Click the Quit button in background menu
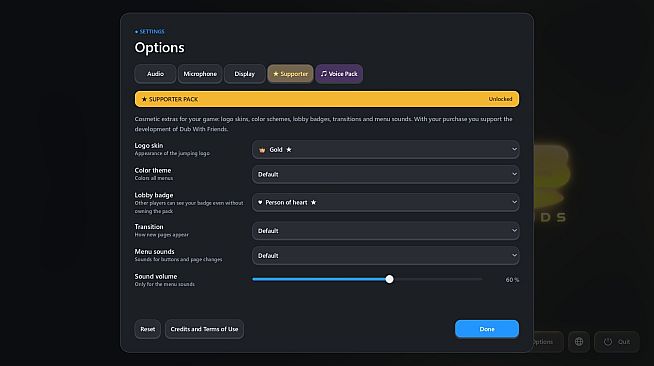 pos(616,342)
